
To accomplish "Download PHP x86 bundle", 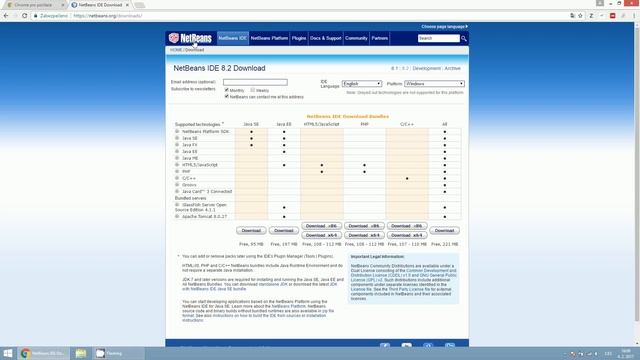I will (x=364, y=226).
